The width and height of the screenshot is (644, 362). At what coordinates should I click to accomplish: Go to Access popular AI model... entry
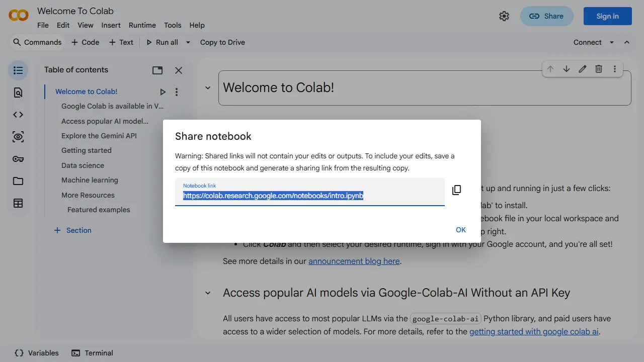point(105,121)
